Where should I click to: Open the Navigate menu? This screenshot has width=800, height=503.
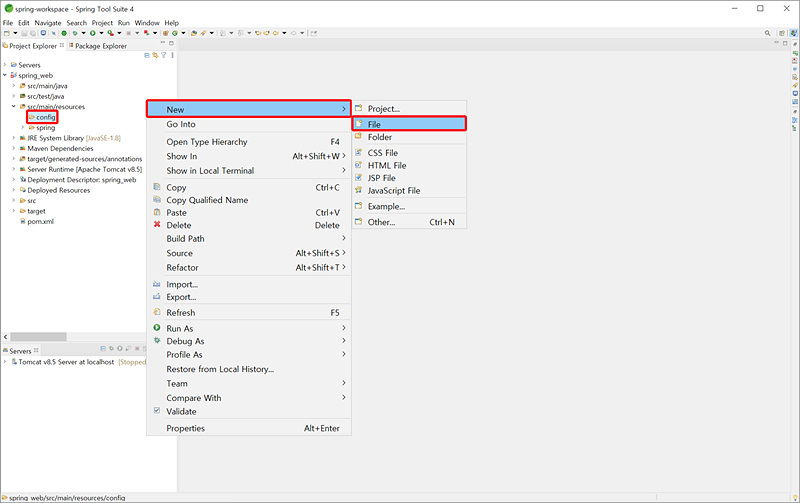[x=47, y=23]
